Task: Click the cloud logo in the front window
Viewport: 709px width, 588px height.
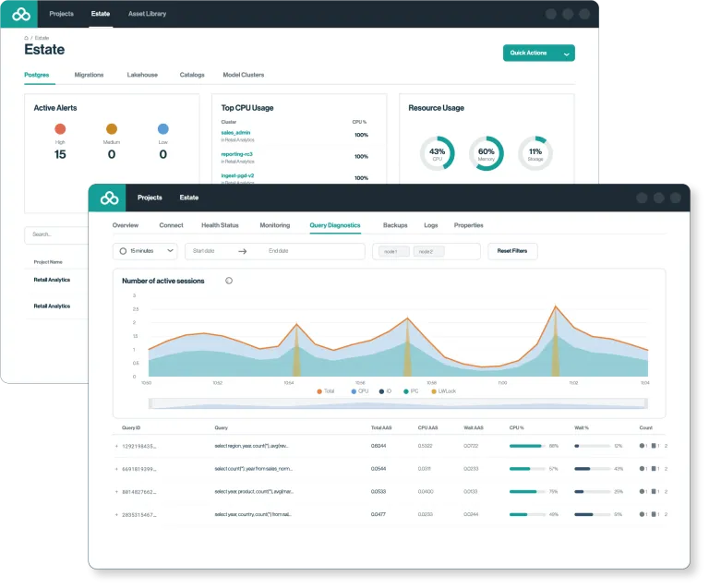Action: 109,198
